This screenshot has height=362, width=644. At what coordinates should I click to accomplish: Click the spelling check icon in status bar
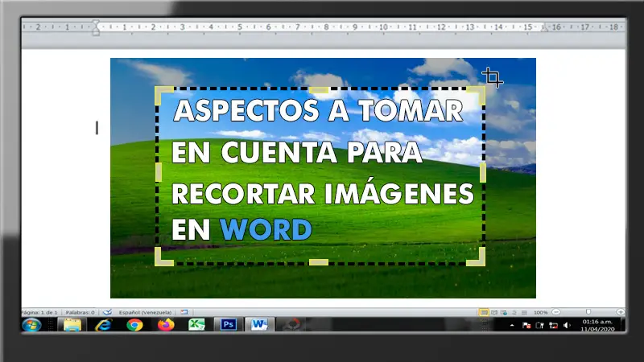(107, 312)
